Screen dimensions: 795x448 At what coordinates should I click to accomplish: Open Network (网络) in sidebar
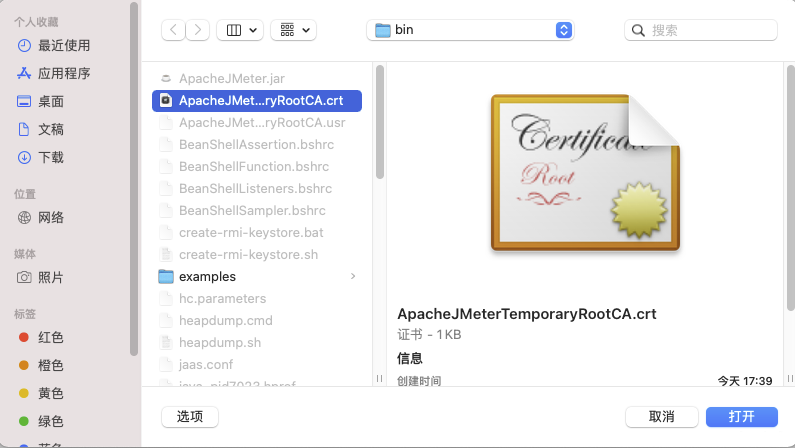tap(41, 217)
